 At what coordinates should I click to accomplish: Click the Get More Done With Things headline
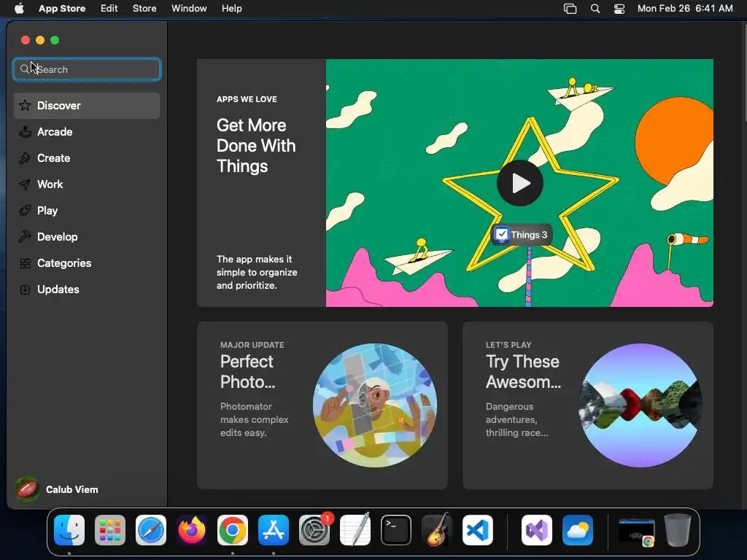click(x=256, y=146)
